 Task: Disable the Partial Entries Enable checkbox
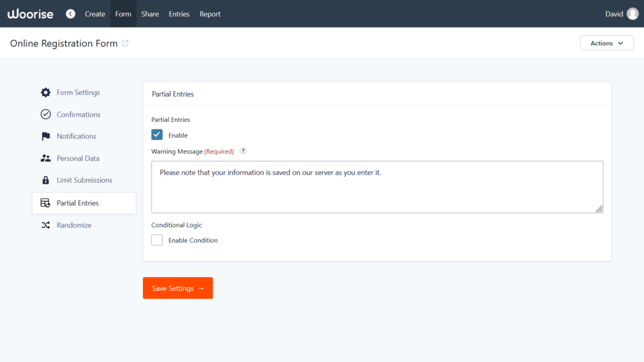coord(157,134)
